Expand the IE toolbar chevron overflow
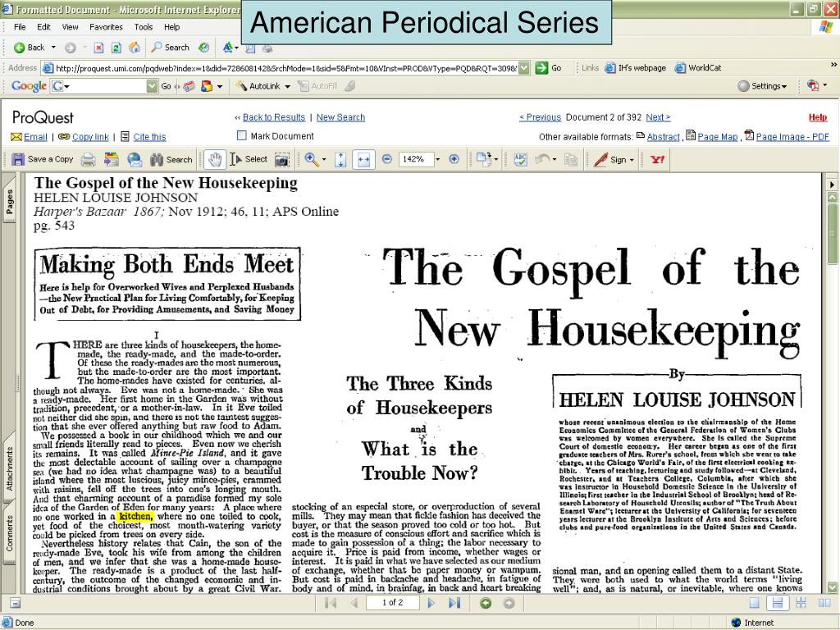The image size is (840, 630). pyautogui.click(x=833, y=65)
